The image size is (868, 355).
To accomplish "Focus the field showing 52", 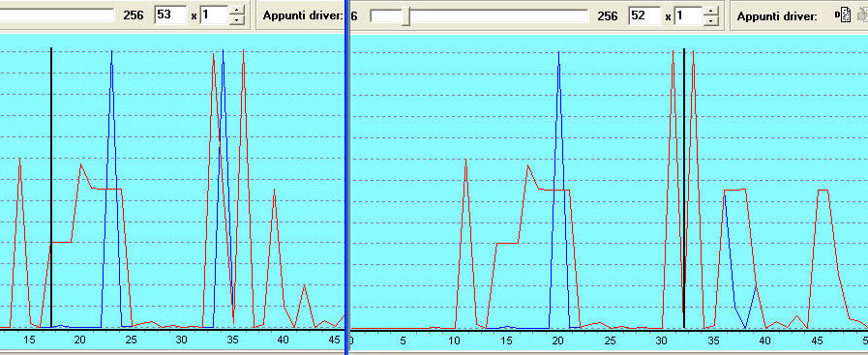I will click(644, 15).
